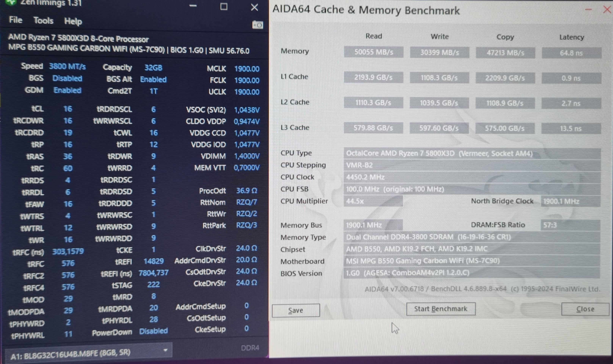This screenshot has width=613, height=364.
Task: Click the tREFI value 14829
Action: tap(154, 261)
